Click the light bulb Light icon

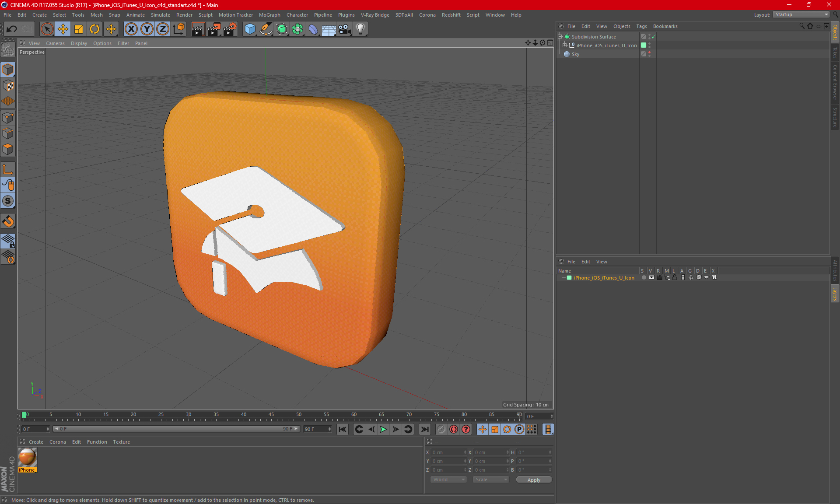(360, 29)
